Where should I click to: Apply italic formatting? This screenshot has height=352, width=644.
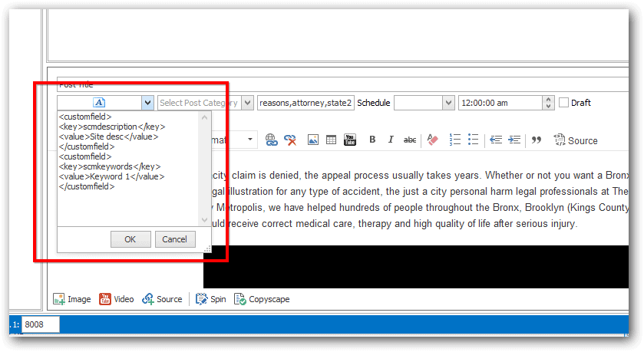click(391, 140)
